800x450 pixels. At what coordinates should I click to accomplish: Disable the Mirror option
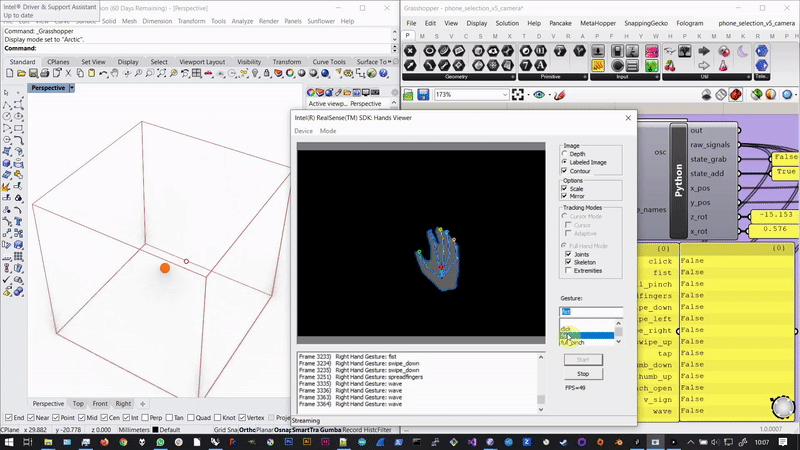565,196
